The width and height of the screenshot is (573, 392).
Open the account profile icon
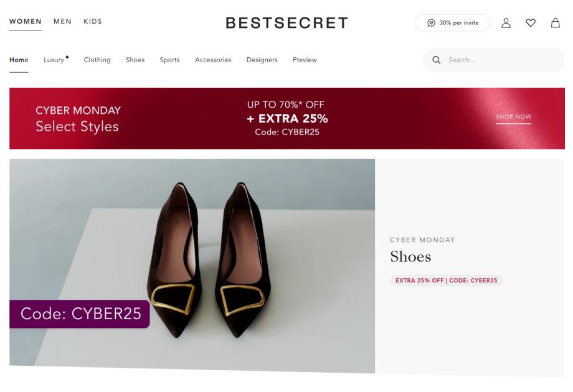point(506,23)
